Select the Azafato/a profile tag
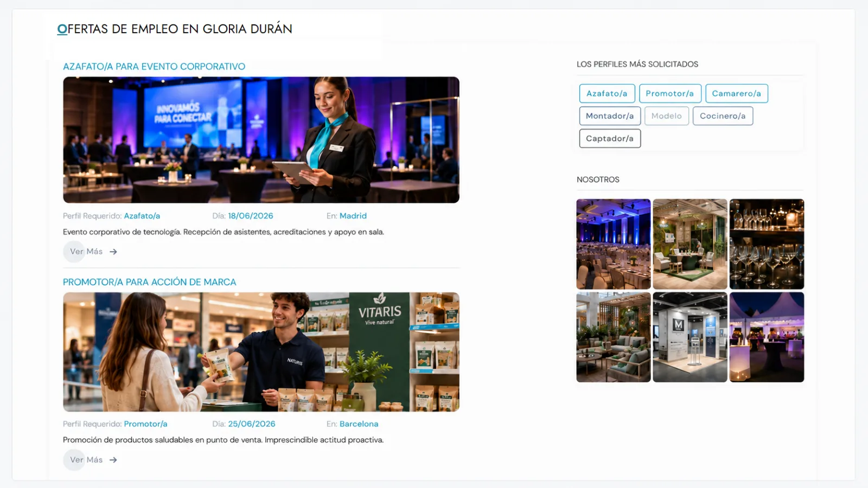This screenshot has height=488, width=868. coord(607,93)
